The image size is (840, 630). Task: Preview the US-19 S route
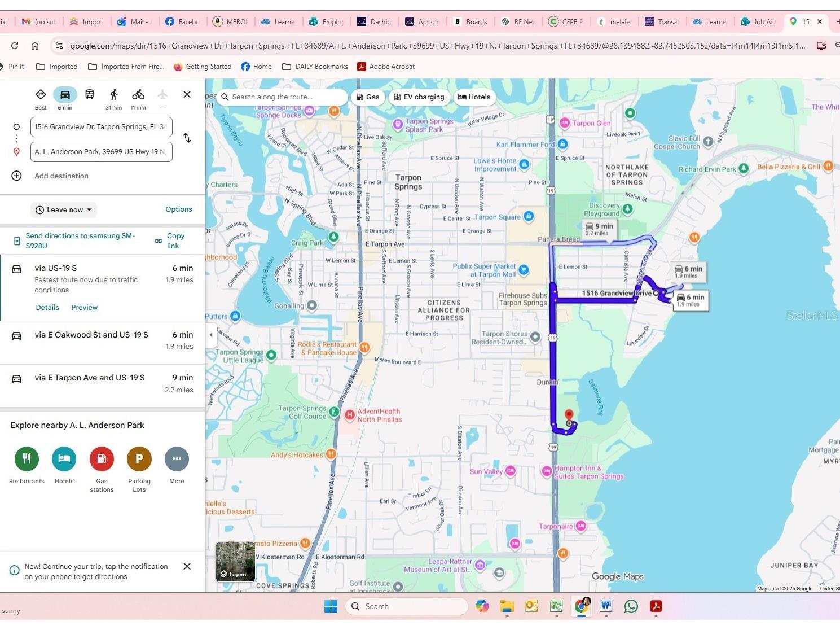85,308
